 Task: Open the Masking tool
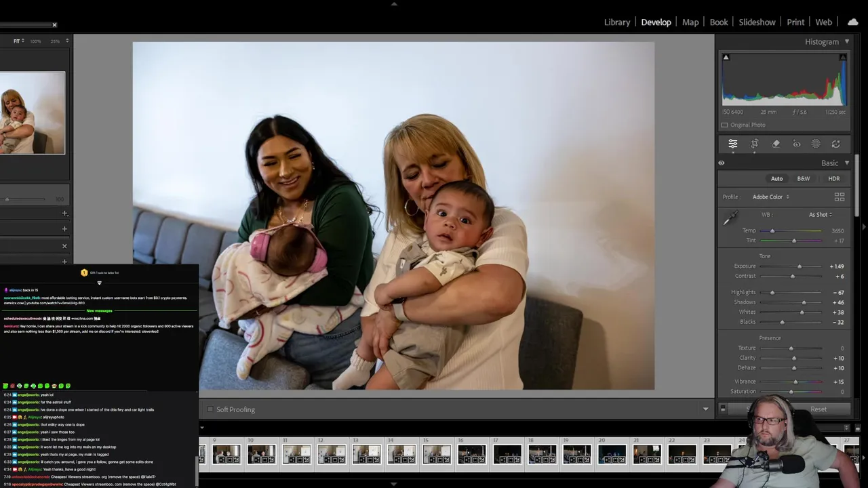tap(816, 144)
